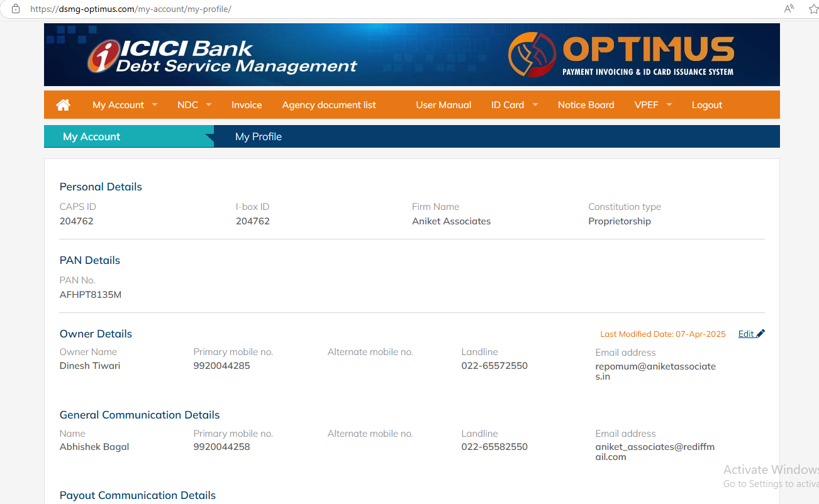The height and width of the screenshot is (504, 819).
Task: Click Logout in the navigation bar
Action: click(706, 105)
